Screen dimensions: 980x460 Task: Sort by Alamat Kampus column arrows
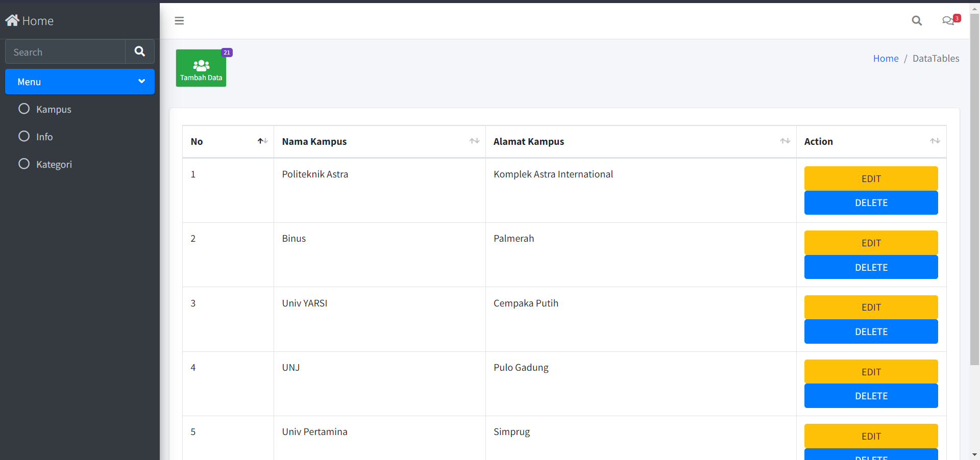pos(785,141)
